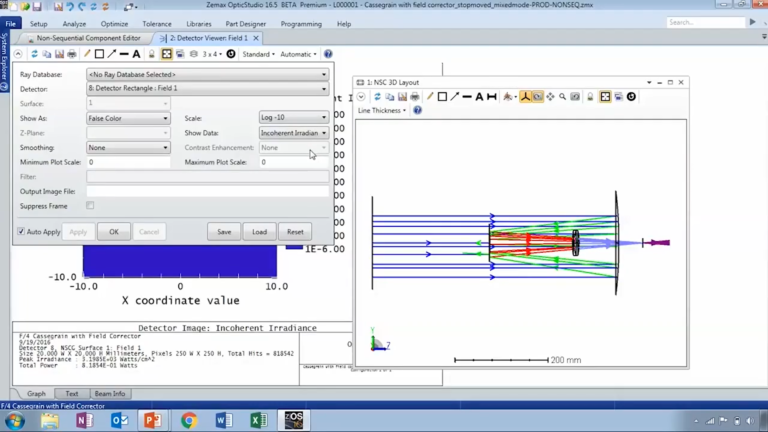This screenshot has width=768, height=432.
Task: Click Open file icon in title bar
Action: 25,6
